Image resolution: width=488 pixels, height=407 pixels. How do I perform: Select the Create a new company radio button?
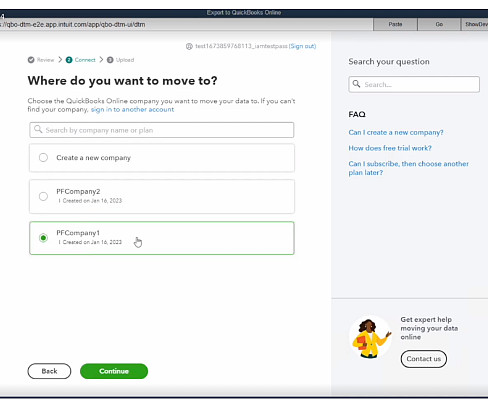[x=43, y=158]
